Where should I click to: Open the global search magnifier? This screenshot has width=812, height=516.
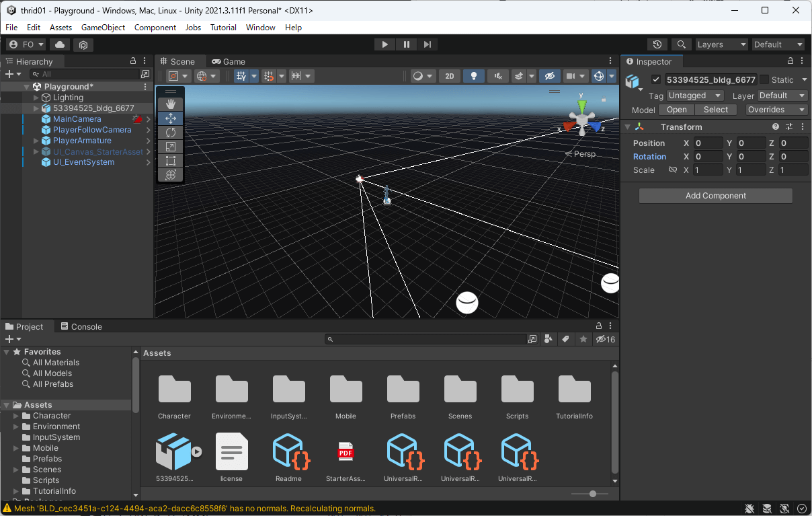point(682,44)
